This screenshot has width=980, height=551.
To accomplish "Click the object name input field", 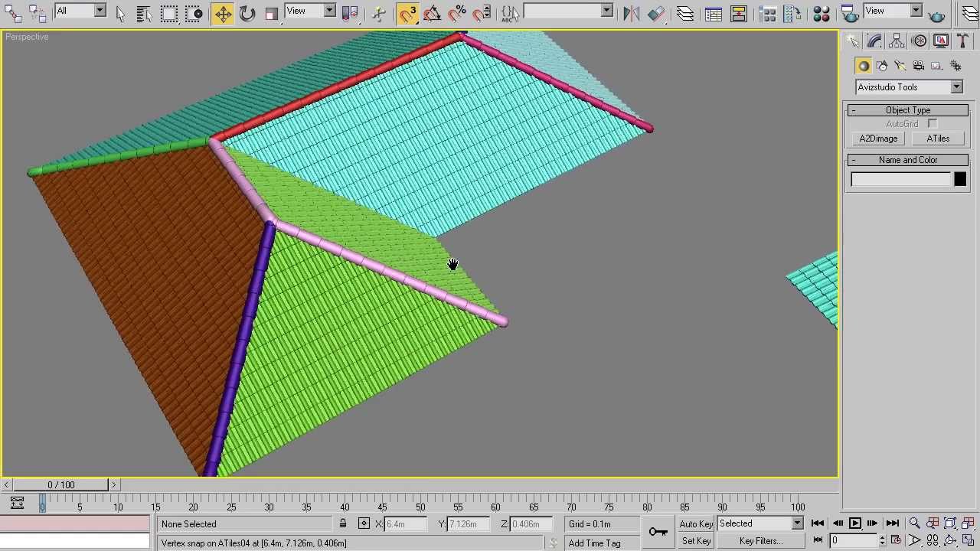I will point(900,180).
